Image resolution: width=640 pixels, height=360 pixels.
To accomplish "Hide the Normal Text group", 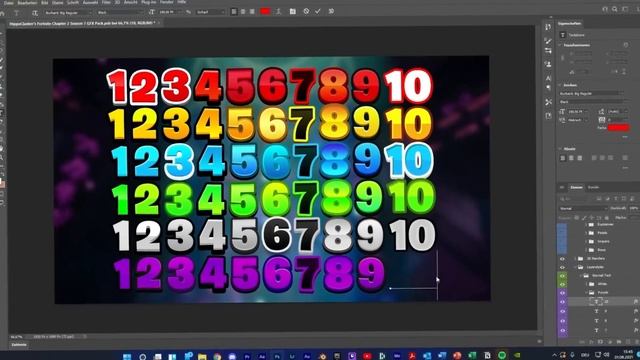I will click(x=562, y=276).
